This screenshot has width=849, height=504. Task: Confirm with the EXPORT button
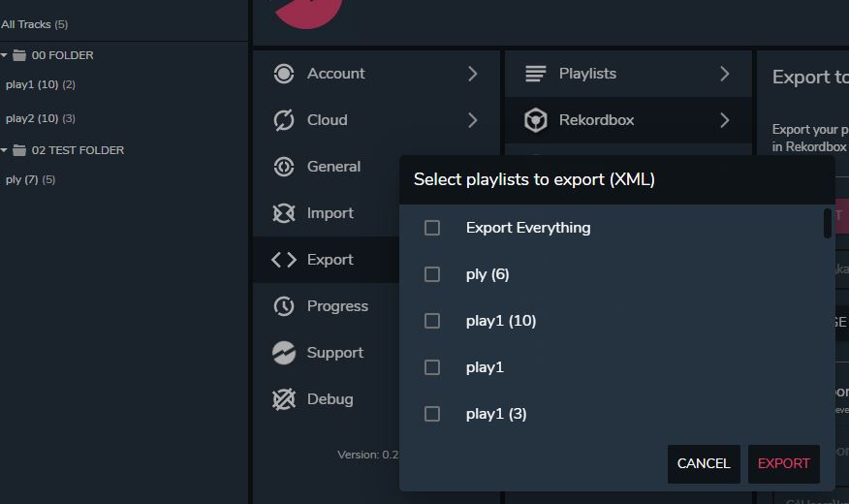point(783,463)
